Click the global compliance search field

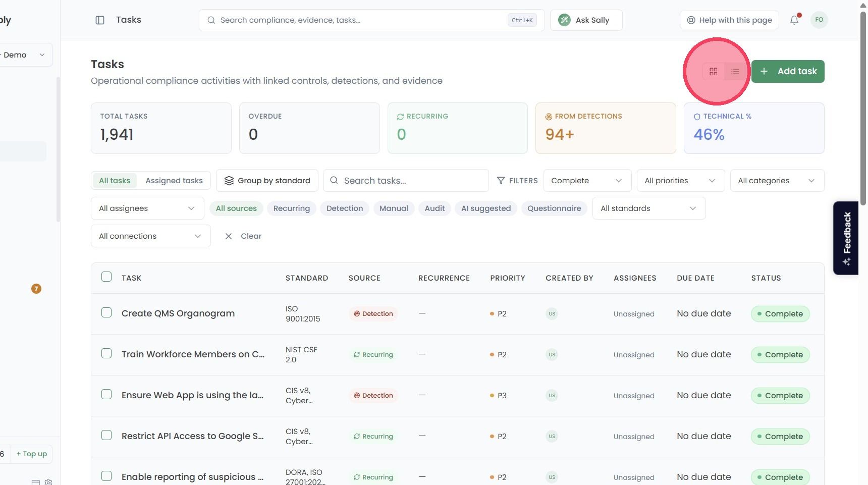click(x=371, y=20)
